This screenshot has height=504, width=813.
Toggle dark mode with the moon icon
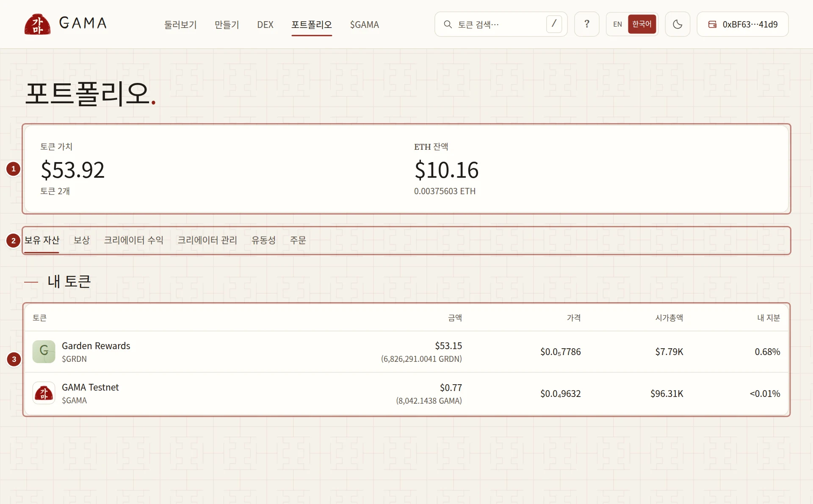(x=677, y=24)
